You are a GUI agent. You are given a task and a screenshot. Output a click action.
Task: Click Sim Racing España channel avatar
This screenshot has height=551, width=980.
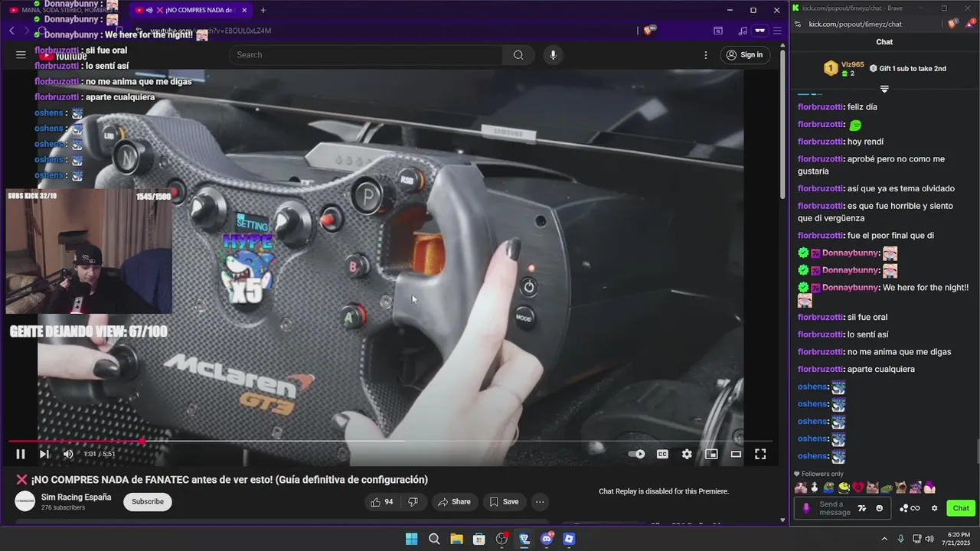click(x=25, y=501)
